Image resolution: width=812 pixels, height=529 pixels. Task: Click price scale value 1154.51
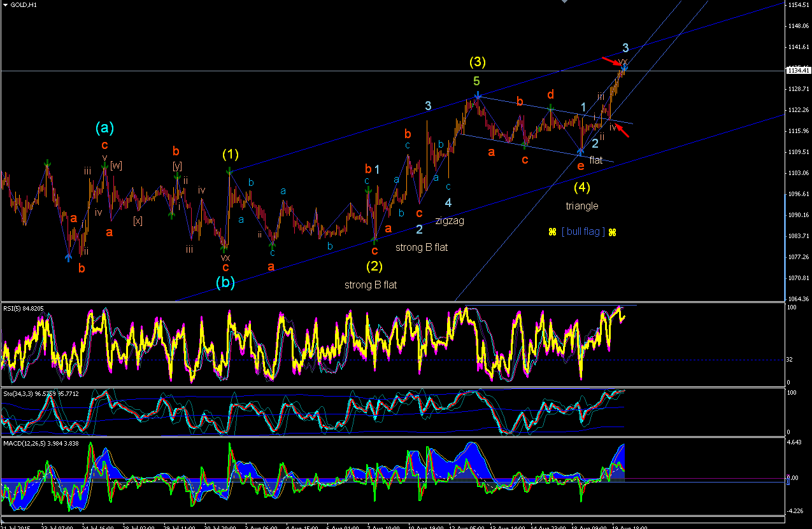(x=798, y=5)
